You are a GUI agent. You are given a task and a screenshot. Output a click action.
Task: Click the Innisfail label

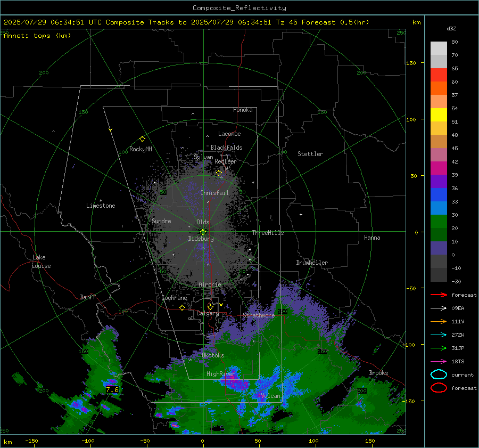point(214,193)
